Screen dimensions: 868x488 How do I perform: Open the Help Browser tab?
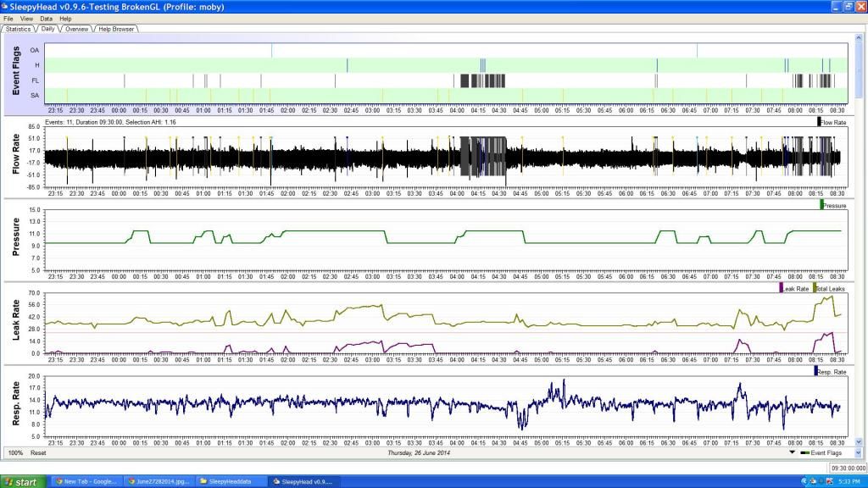(115, 29)
